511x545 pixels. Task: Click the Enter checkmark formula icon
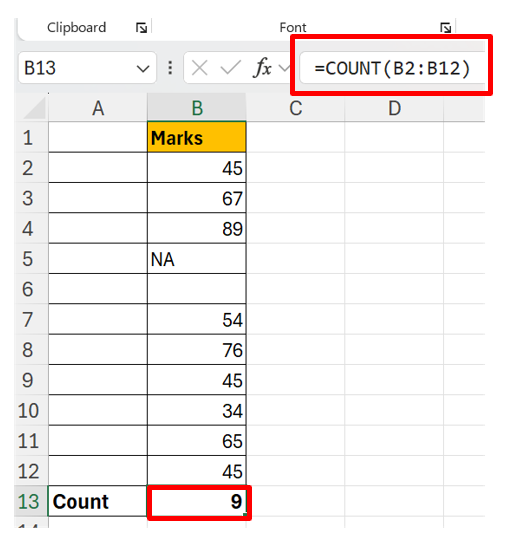[230, 68]
